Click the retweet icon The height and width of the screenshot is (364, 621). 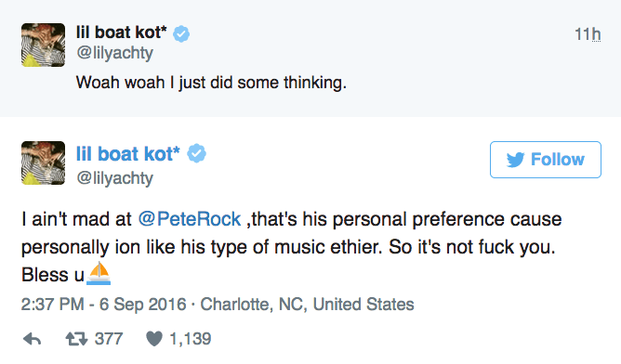pos(76,339)
